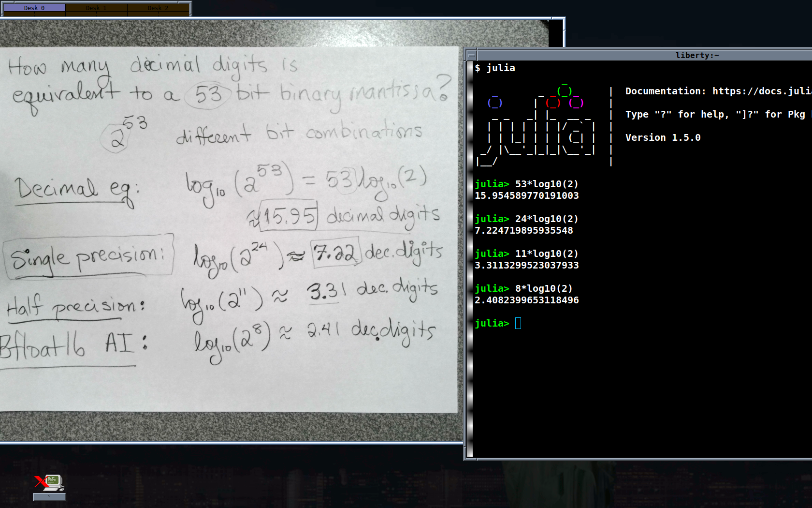Click the Version 1.5.0 text
The image size is (812, 508).
coord(663,137)
